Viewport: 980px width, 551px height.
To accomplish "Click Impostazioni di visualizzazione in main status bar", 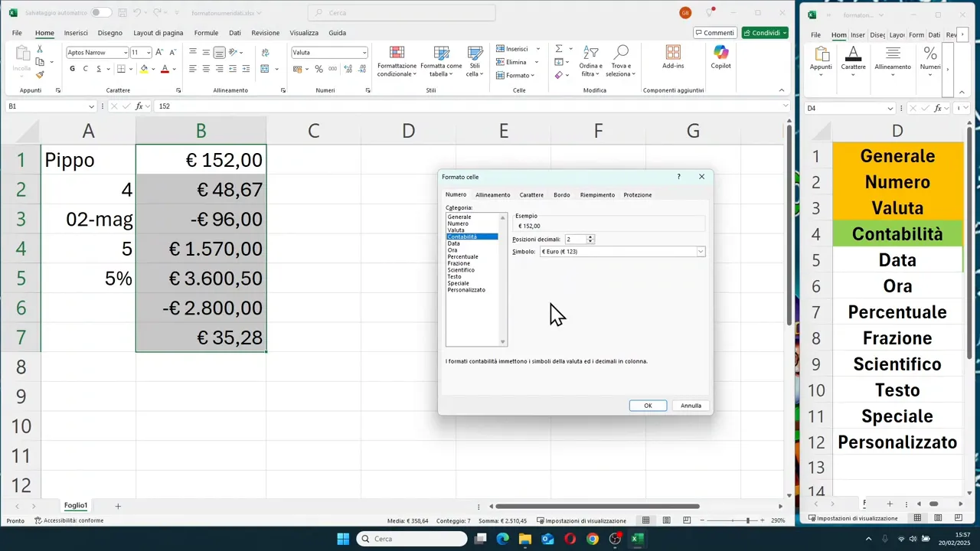I will tap(582, 520).
